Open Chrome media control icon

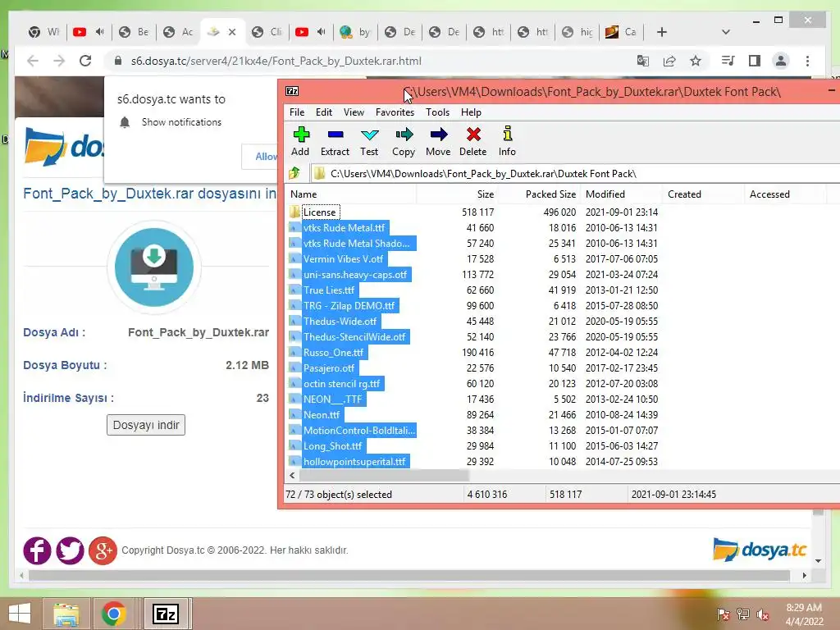(x=728, y=61)
